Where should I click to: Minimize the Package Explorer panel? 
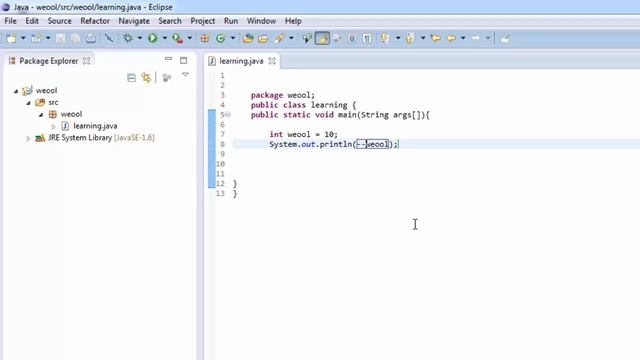[168, 59]
